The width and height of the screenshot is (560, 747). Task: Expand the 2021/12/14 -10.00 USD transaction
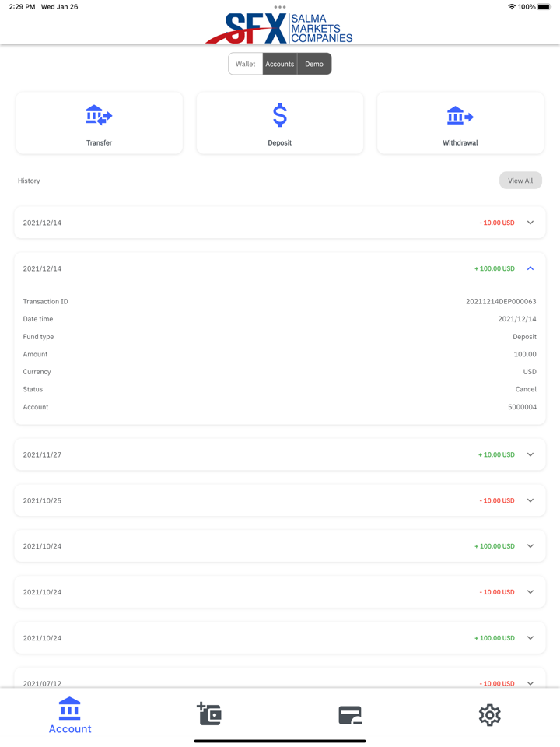coord(530,223)
